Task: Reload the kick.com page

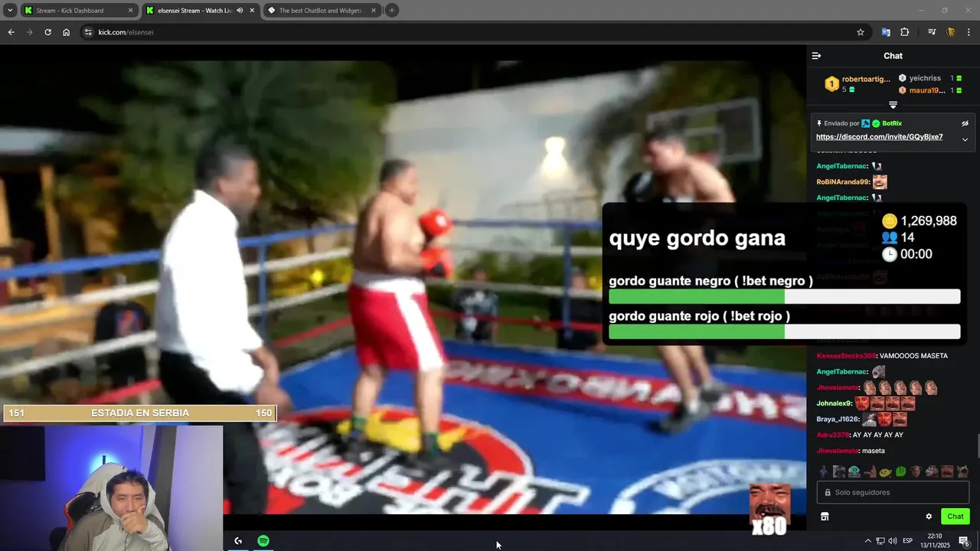Action: coord(47,32)
